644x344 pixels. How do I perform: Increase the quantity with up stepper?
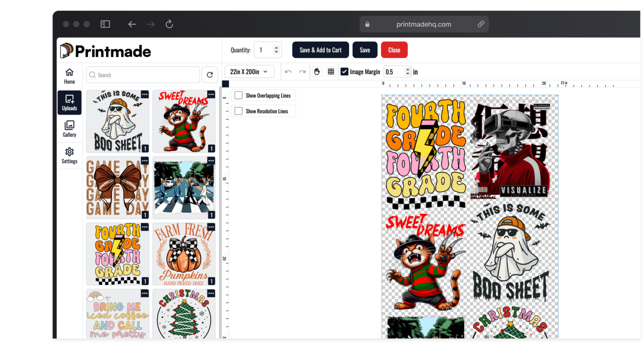pos(276,47)
